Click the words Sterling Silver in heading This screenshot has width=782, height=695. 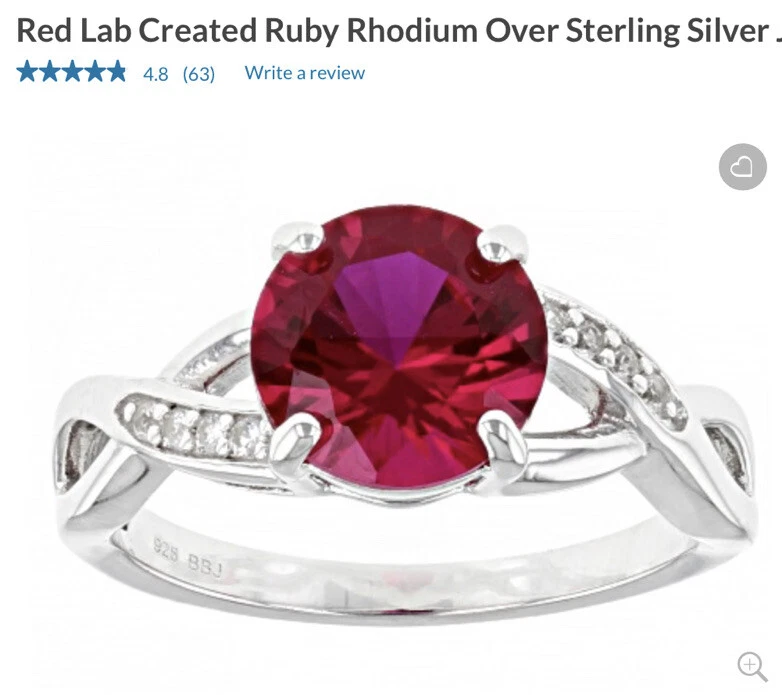pos(667,30)
